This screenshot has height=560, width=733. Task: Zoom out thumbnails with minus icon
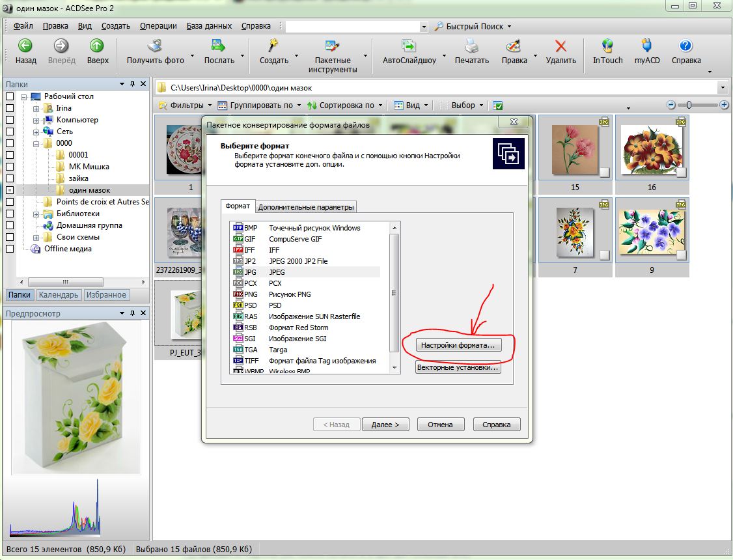click(671, 105)
